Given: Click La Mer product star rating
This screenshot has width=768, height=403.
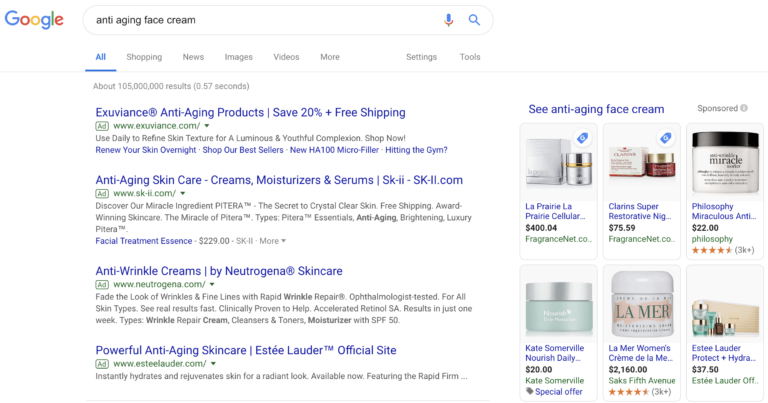Looking at the screenshot, I should tap(628, 392).
